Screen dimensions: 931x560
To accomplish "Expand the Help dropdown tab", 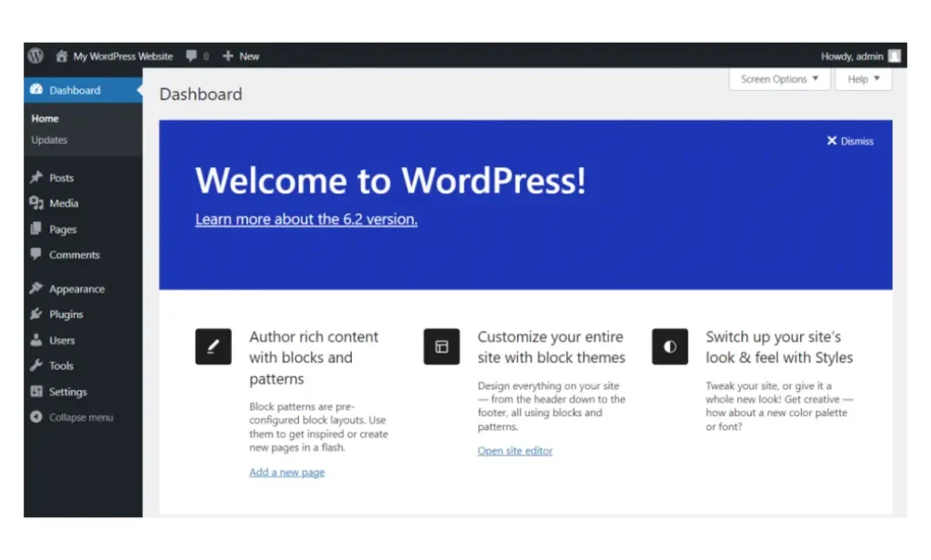I will (864, 79).
